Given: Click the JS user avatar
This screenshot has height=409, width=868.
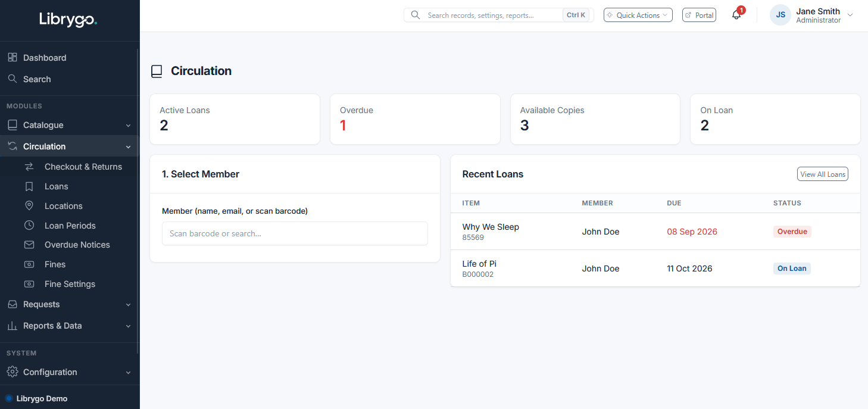Looking at the screenshot, I should (x=780, y=15).
